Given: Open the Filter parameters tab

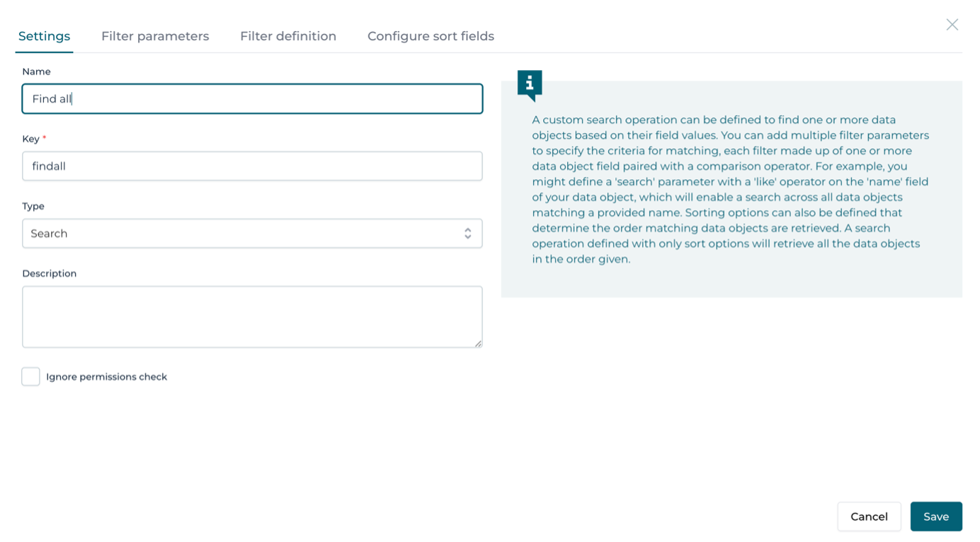Looking at the screenshot, I should point(155,36).
